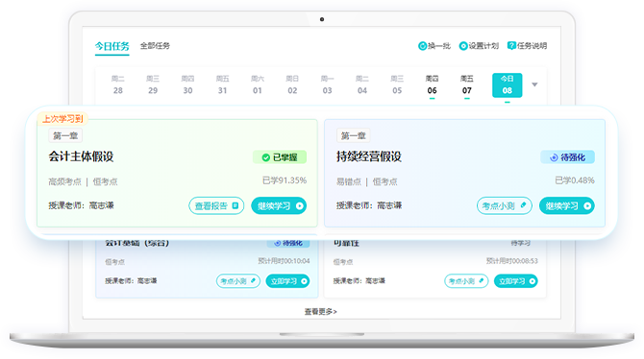Select date 周四 30

[187, 84]
